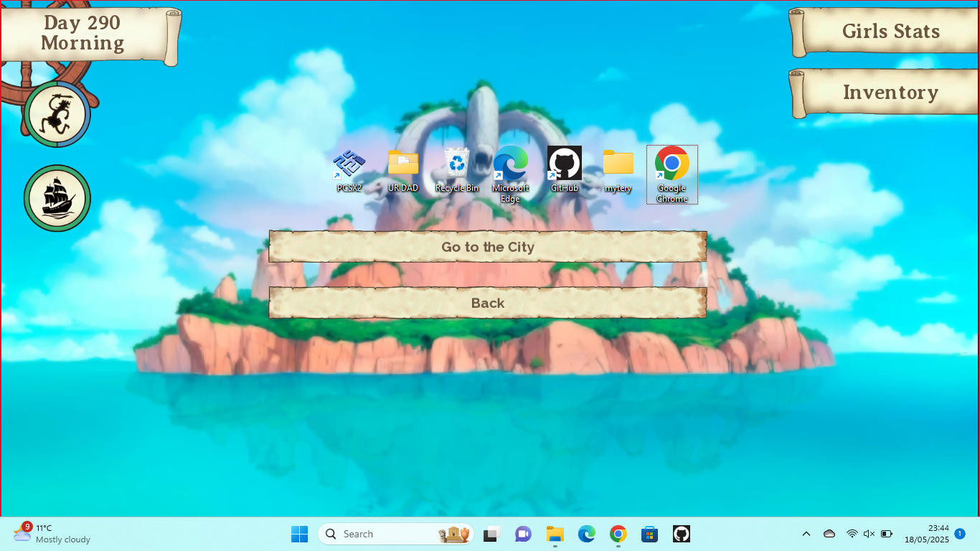Select the Recycle Bin icon
The image size is (980, 551).
[457, 171]
